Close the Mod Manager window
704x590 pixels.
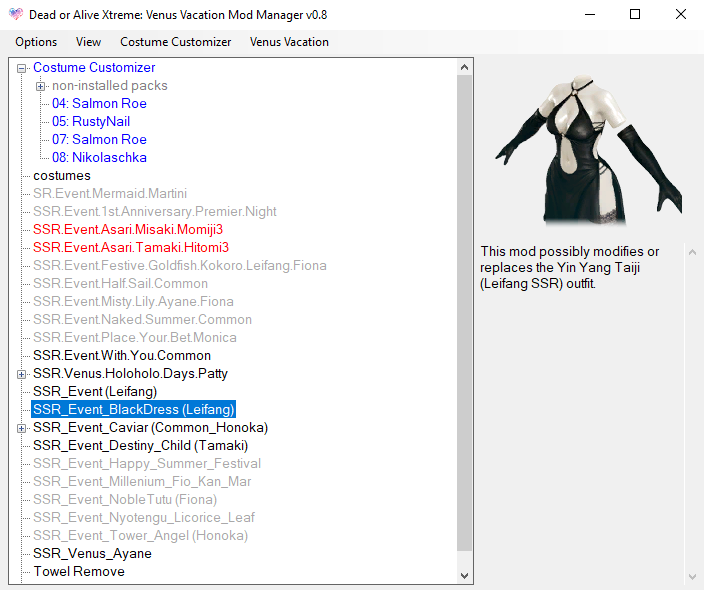click(681, 14)
